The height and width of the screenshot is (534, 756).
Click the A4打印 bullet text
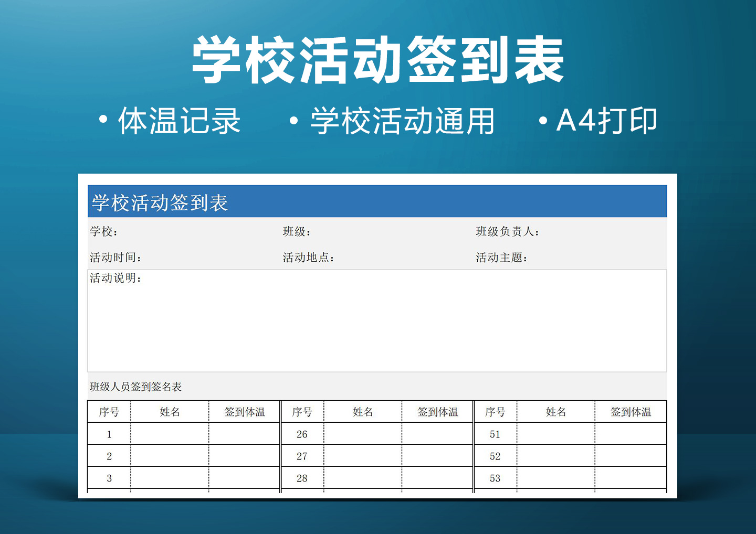(606, 121)
